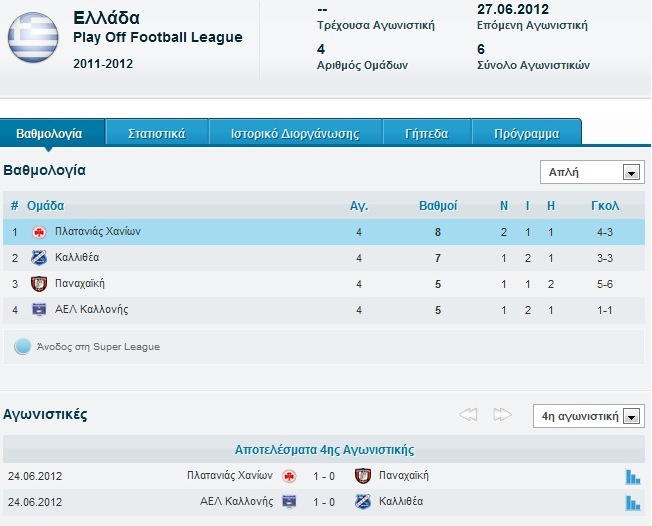
Task: Select the Βαθμολογία tab
Action: pos(49,133)
